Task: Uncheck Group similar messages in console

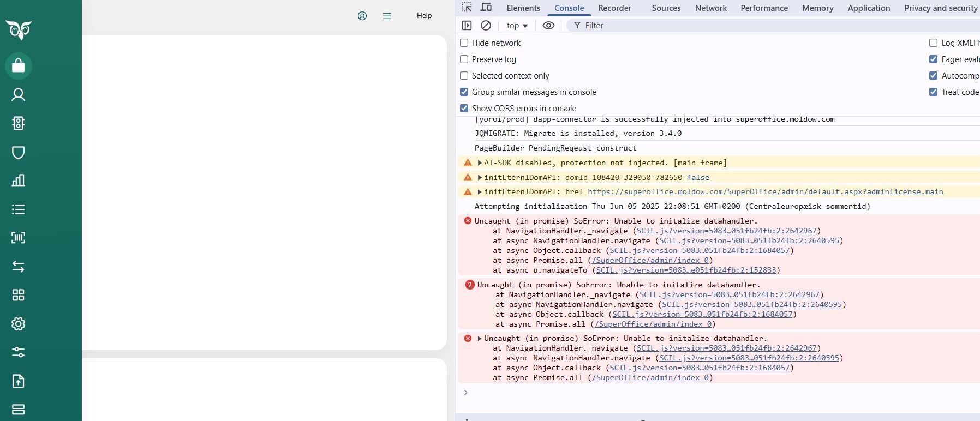Action: click(x=464, y=92)
